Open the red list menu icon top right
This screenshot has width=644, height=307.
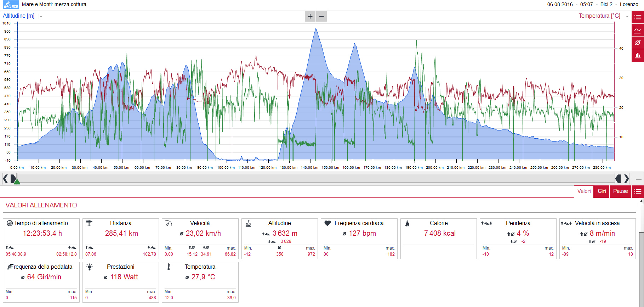coord(638,17)
